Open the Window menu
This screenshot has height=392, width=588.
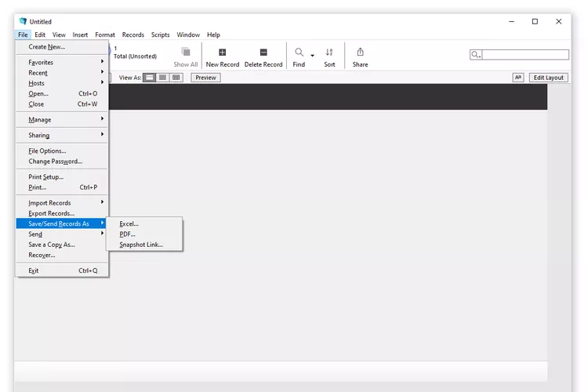[188, 34]
